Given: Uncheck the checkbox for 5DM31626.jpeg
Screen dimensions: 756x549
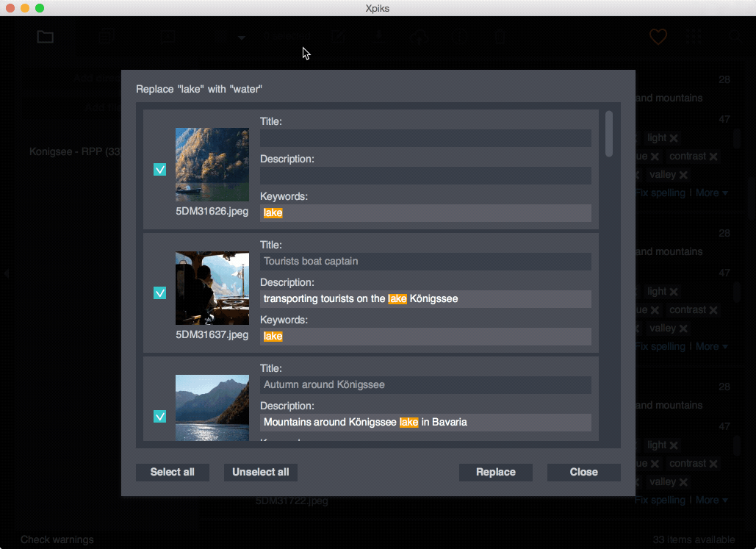Looking at the screenshot, I should point(159,170).
